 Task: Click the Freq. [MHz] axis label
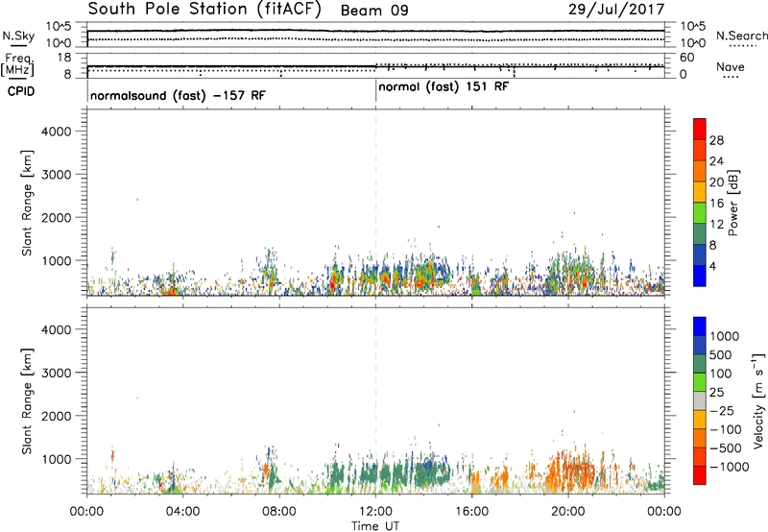click(x=18, y=64)
